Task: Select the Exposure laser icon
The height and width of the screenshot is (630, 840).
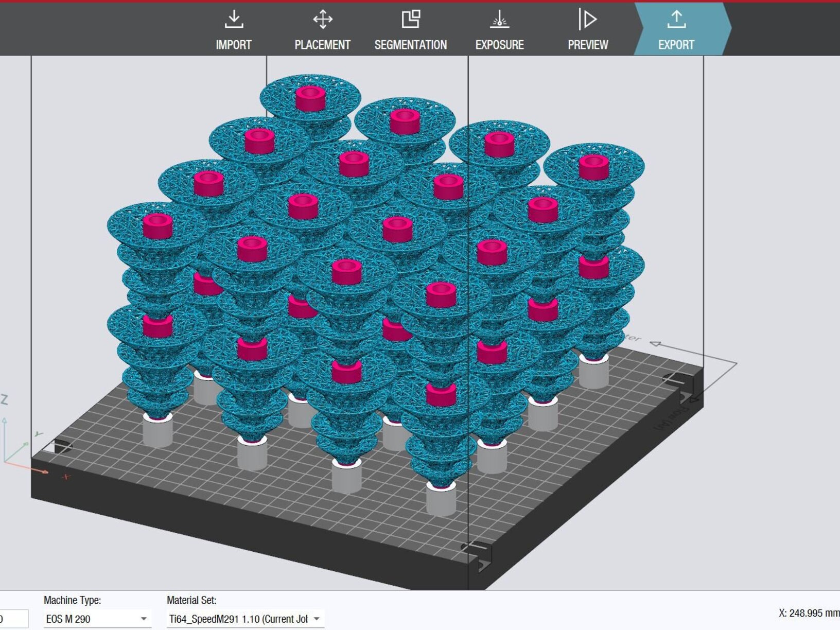Action: (x=499, y=20)
